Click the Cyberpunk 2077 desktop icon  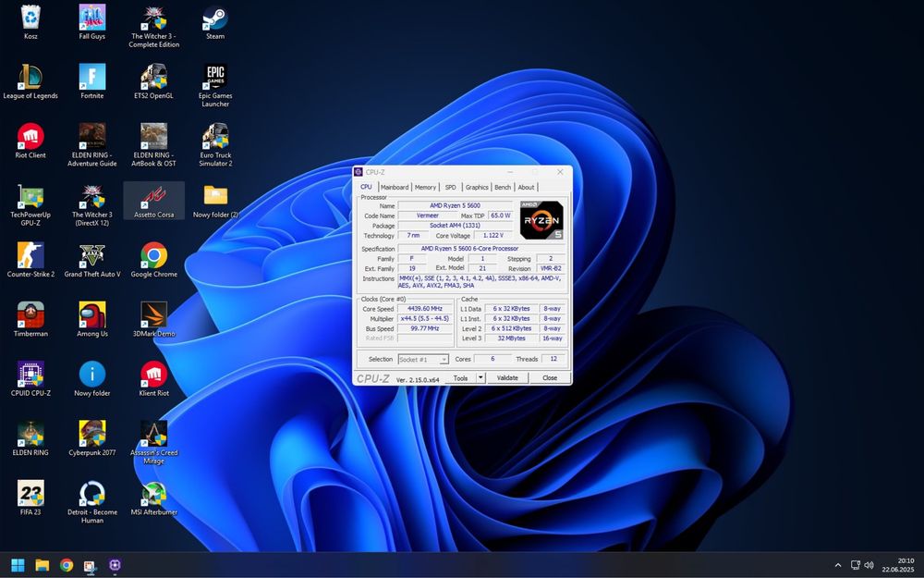pos(91,438)
